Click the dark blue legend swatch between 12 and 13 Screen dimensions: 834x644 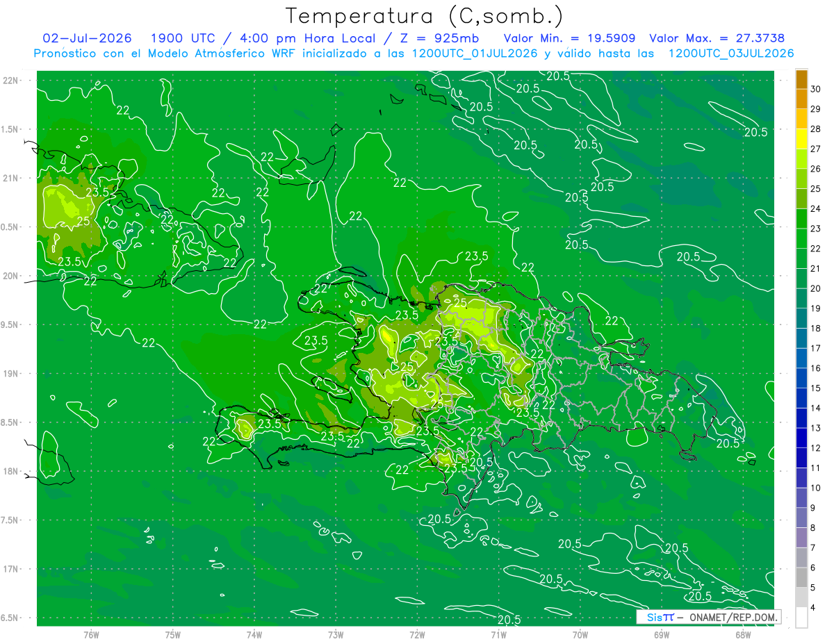pyautogui.click(x=801, y=438)
